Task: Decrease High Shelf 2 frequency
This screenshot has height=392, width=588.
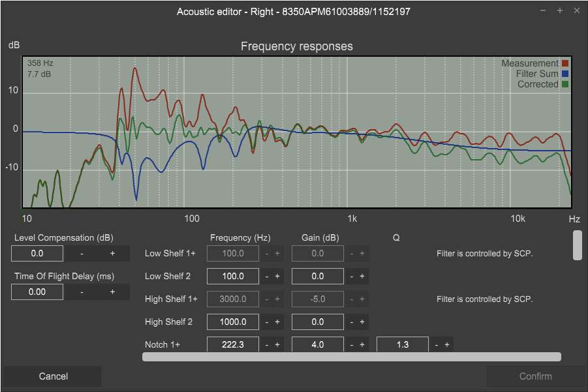Action: pos(267,322)
